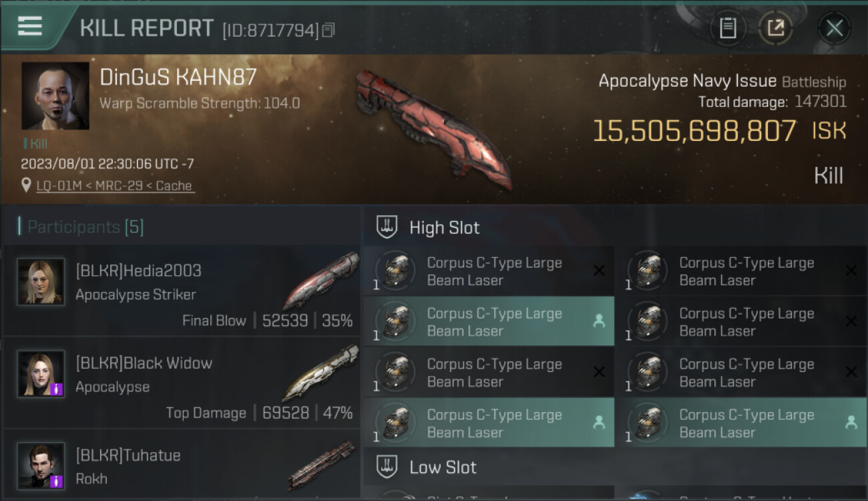Viewport: 868px width, 501px height.
Task: Click the DinGuS KAHN87 pilot name
Action: [178, 77]
